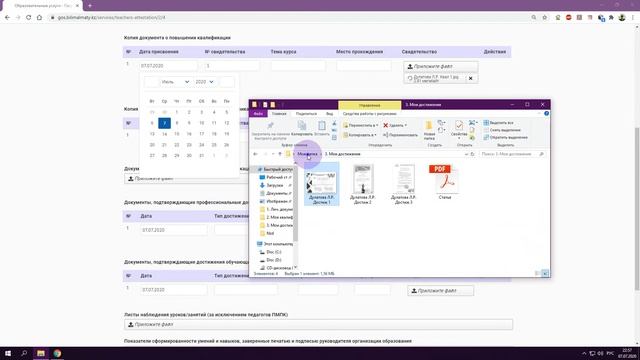Click the Explorer back navigation arrow
Image resolution: width=640 pixels, height=360 pixels.
256,154
